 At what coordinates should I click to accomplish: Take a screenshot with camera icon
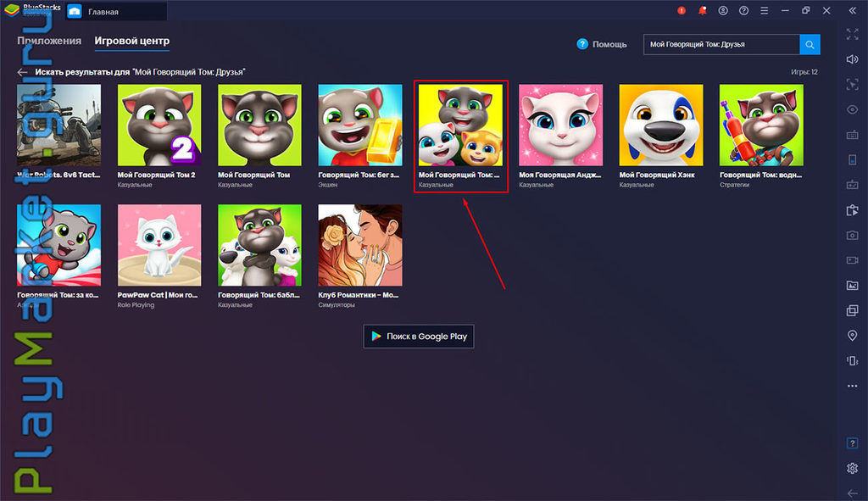pyautogui.click(x=853, y=236)
